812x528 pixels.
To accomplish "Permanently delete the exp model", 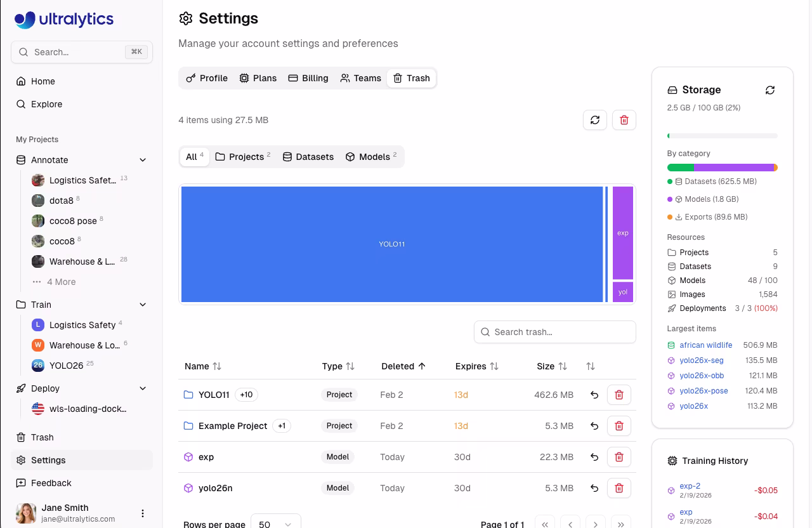I will pos(619,457).
